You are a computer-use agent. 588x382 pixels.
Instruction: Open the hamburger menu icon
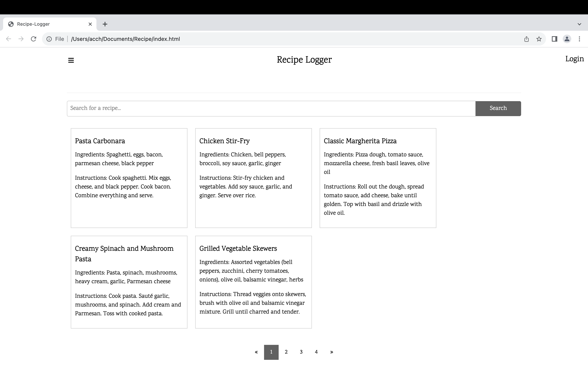point(71,60)
